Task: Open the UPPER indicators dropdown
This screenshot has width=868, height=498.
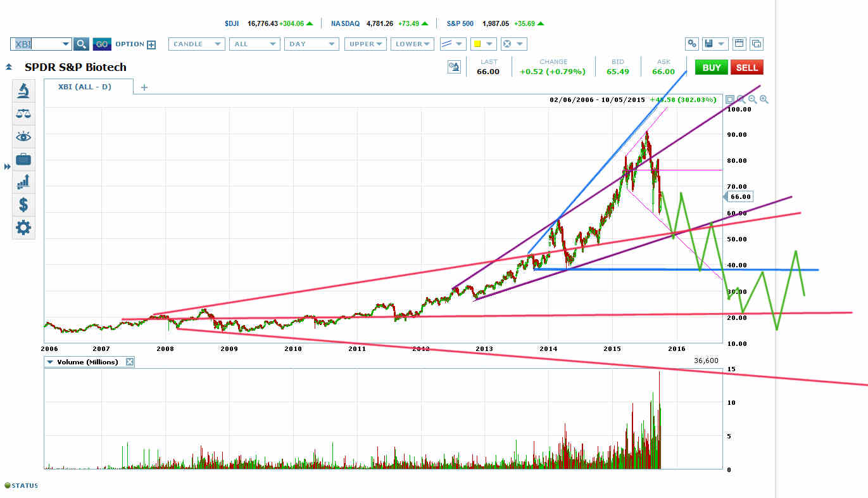Action: click(x=365, y=44)
